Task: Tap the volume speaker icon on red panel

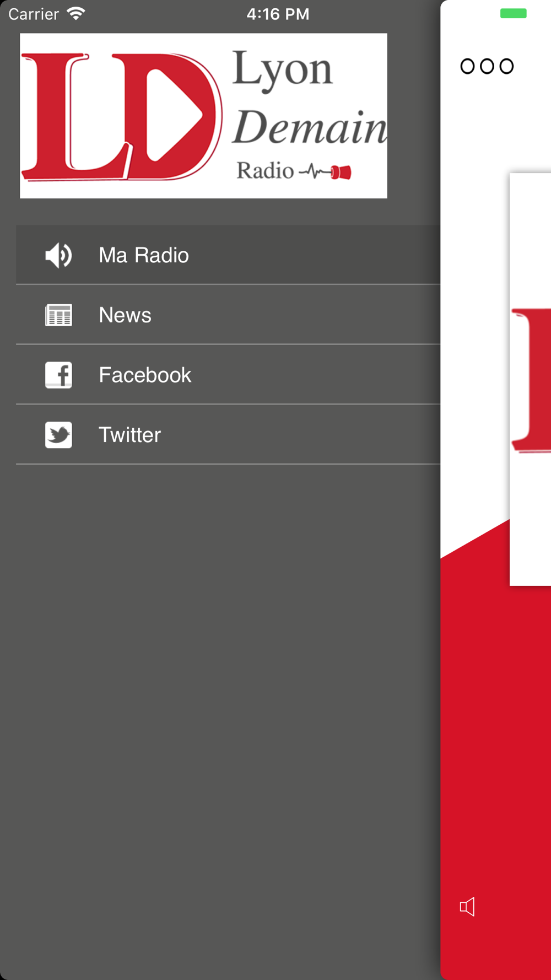Action: pos(467,907)
